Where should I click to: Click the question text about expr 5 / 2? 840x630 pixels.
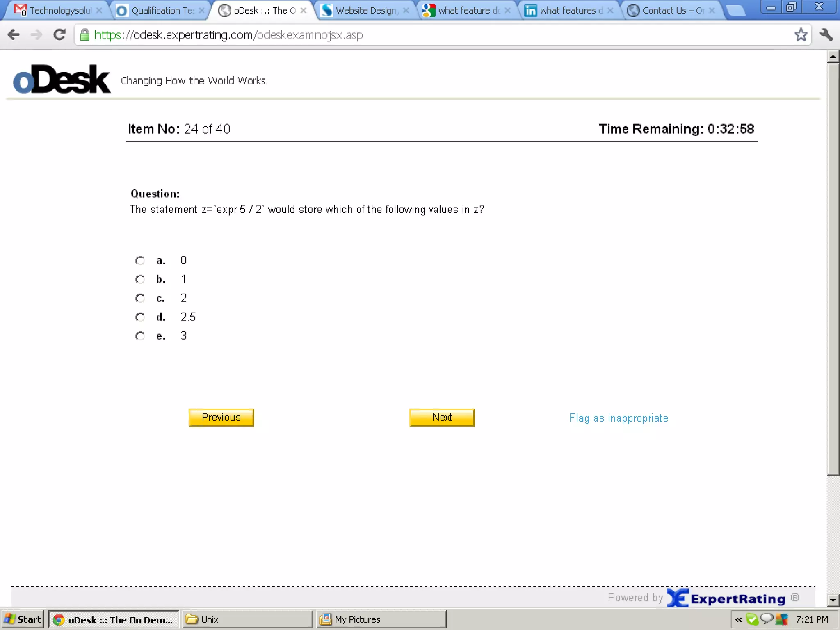(x=307, y=210)
